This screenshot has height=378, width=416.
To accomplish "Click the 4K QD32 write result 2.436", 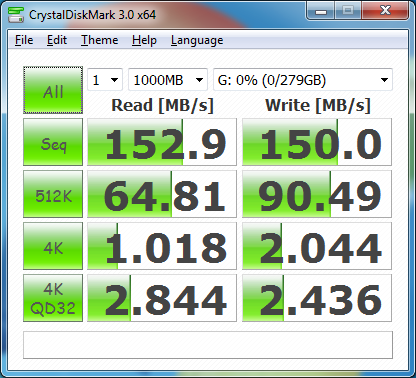I will point(317,298).
